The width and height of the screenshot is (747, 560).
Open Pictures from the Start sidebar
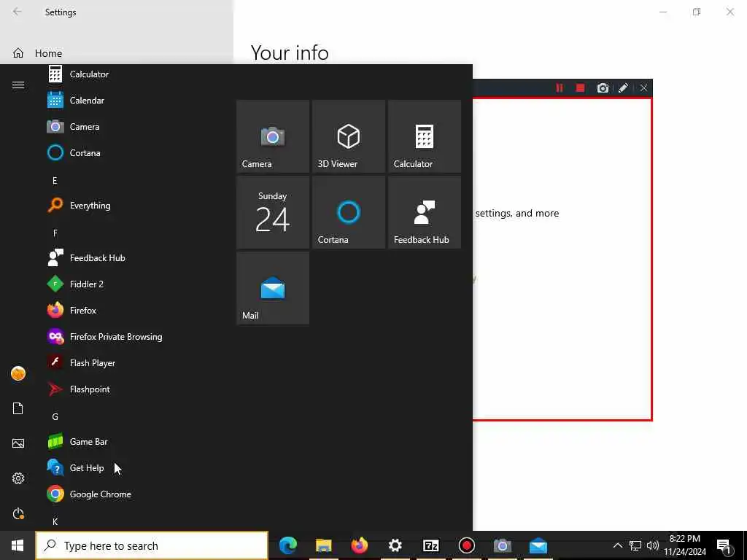(18, 443)
